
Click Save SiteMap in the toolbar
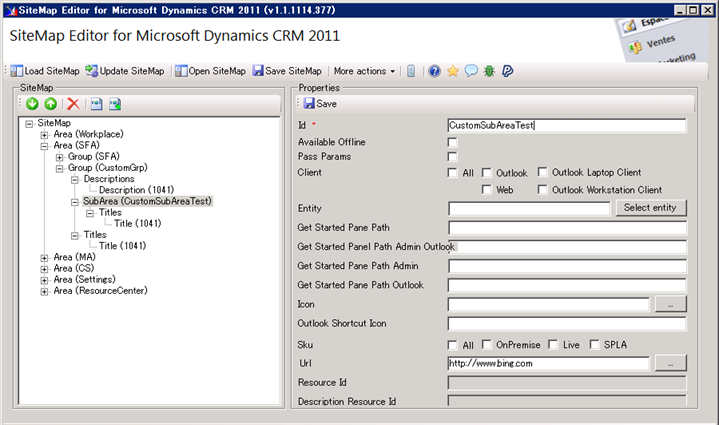pyautogui.click(x=288, y=71)
